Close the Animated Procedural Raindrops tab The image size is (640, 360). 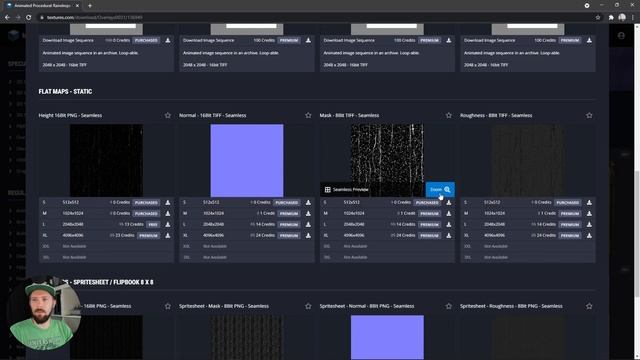(x=77, y=6)
